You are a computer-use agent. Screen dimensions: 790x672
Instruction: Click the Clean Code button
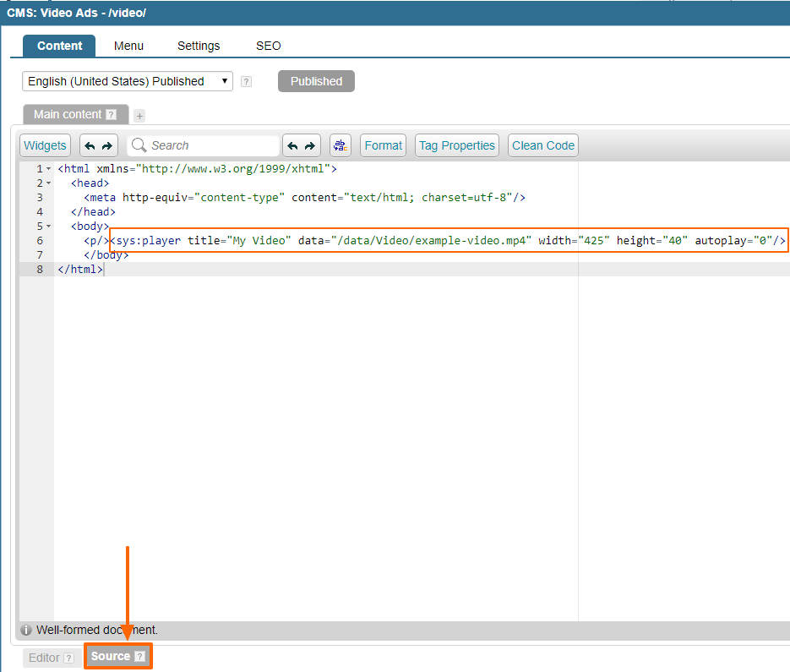tap(543, 145)
